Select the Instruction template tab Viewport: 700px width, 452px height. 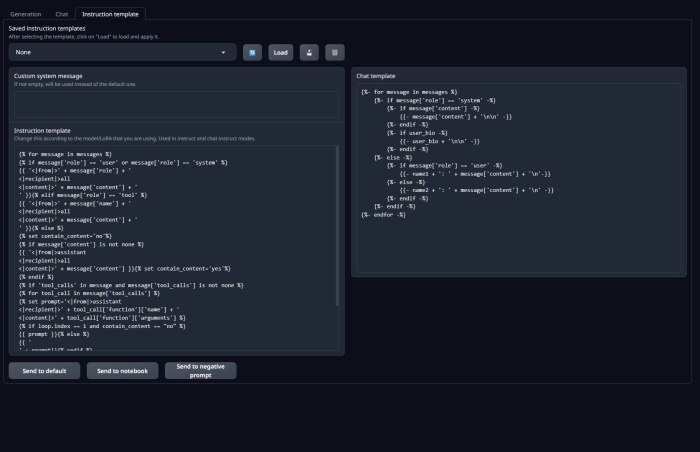(110, 14)
